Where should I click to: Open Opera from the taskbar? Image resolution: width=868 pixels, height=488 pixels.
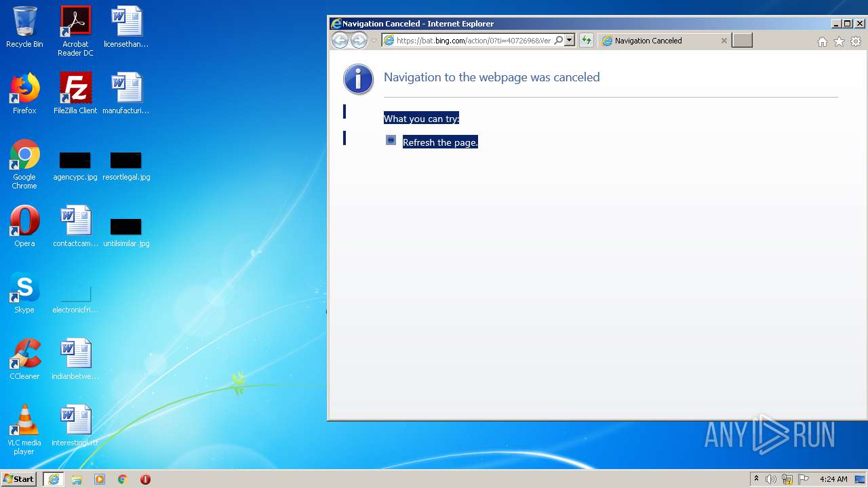(x=145, y=479)
